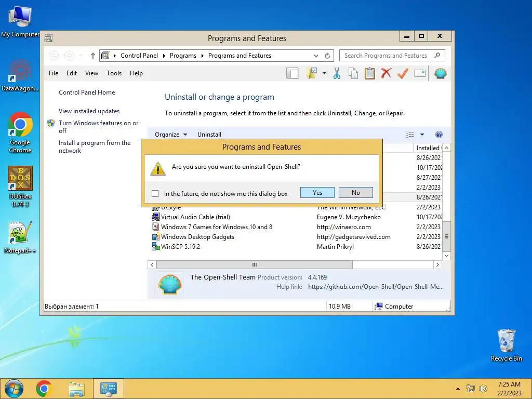Open the Tools menu
The height and width of the screenshot is (399, 532).
(x=114, y=73)
